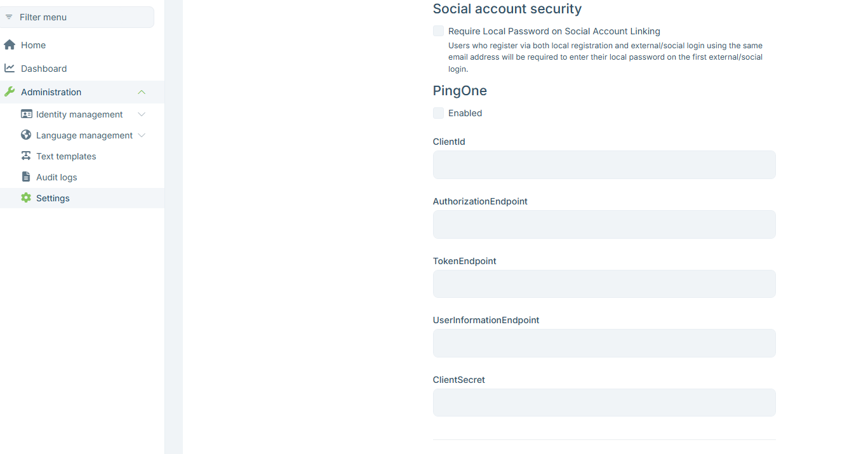Click the Home house icon
Screen dimensions: 868x454
point(10,45)
